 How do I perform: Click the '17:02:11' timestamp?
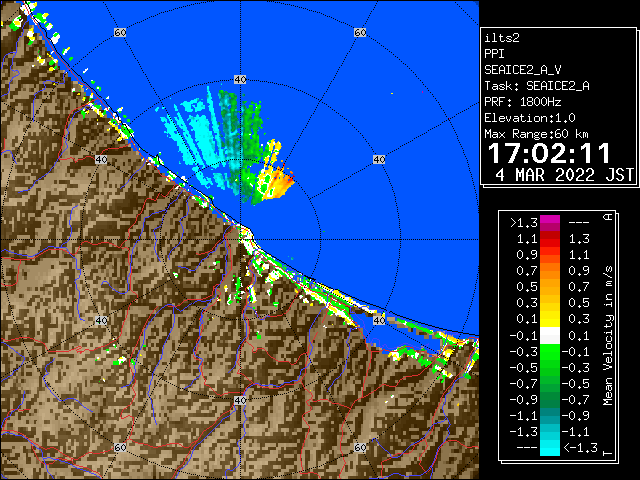pos(549,153)
